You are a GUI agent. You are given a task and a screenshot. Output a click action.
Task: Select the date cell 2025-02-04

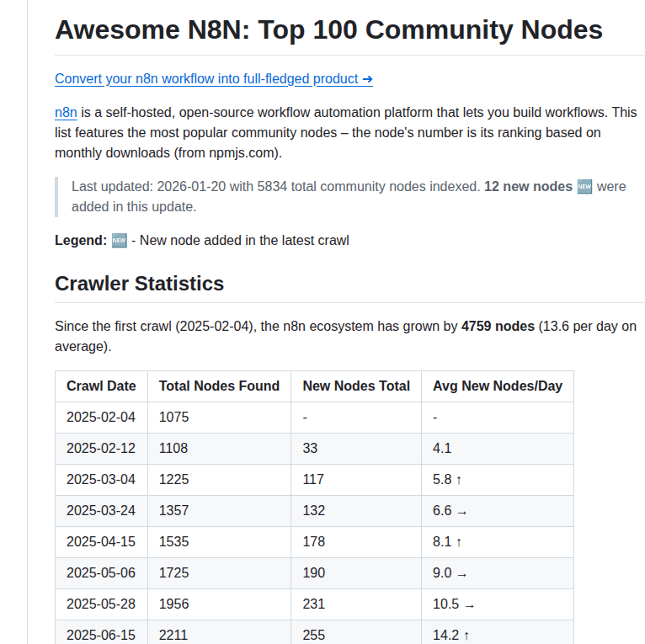point(101,418)
